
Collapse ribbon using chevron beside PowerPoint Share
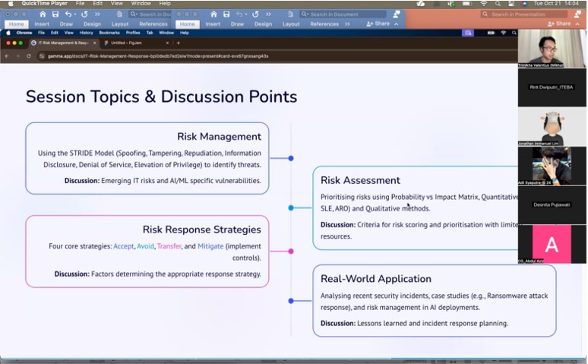[579, 24]
